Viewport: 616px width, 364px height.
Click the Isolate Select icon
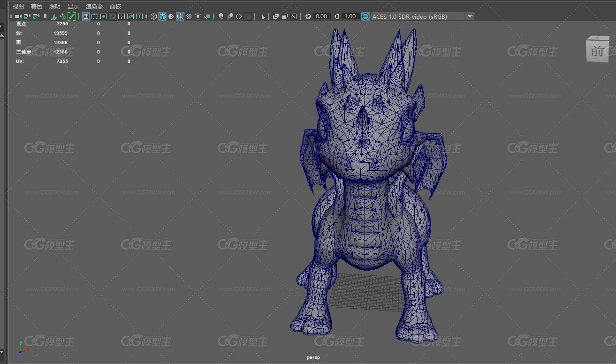[262, 16]
